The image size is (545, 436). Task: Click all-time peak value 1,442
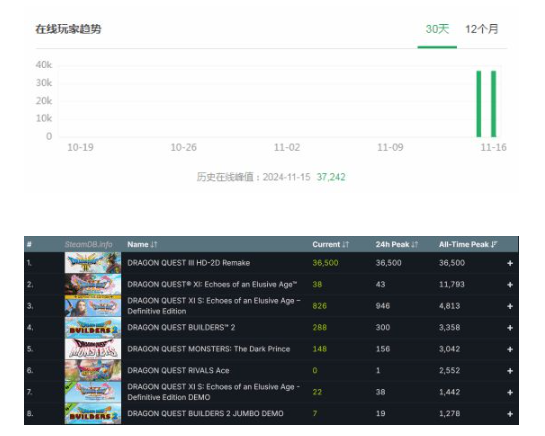click(449, 392)
